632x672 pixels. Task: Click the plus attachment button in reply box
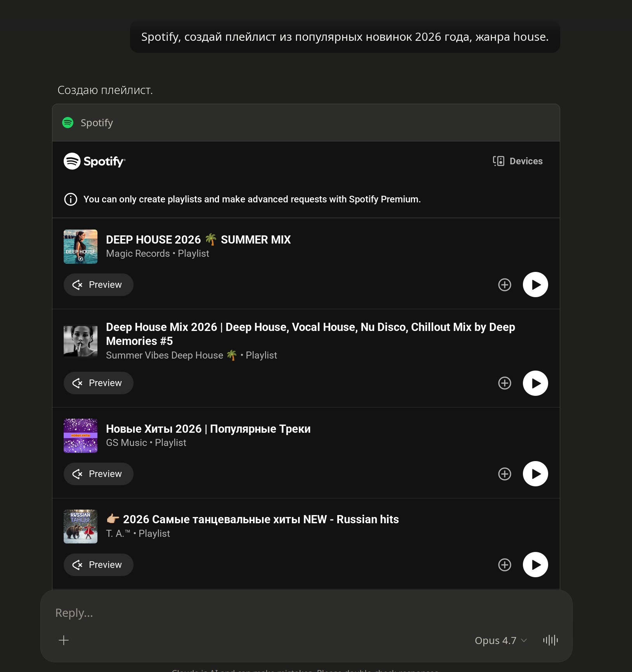pos(64,641)
